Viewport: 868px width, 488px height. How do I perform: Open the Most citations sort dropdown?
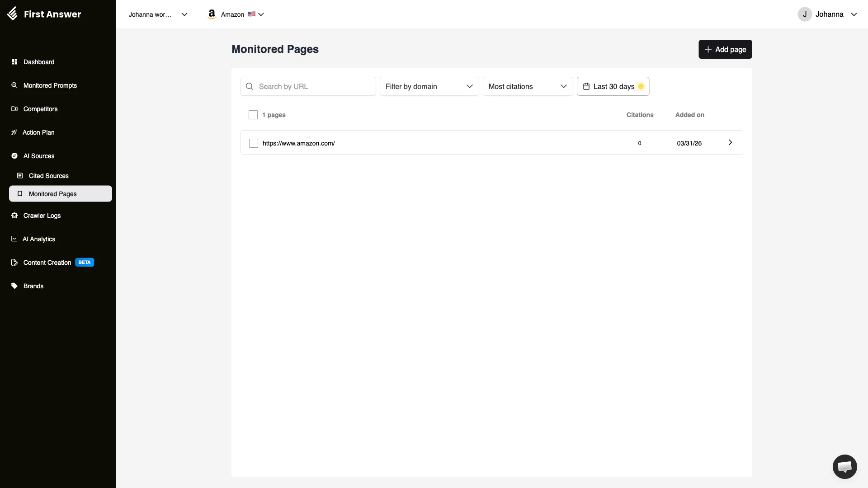(x=527, y=86)
